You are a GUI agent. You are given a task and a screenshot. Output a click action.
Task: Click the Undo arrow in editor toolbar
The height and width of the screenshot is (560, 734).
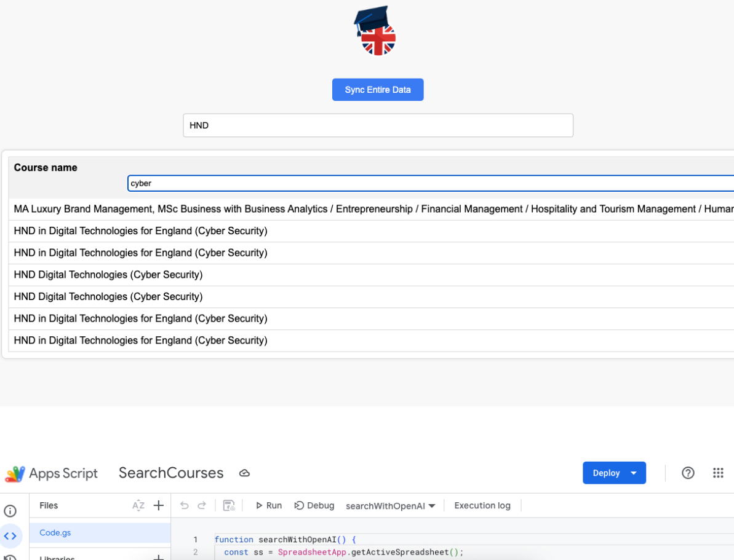(184, 505)
